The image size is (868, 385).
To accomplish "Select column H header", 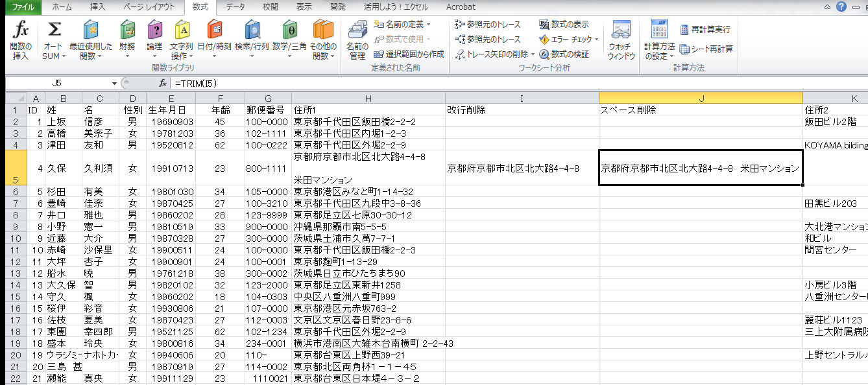I will (368, 97).
